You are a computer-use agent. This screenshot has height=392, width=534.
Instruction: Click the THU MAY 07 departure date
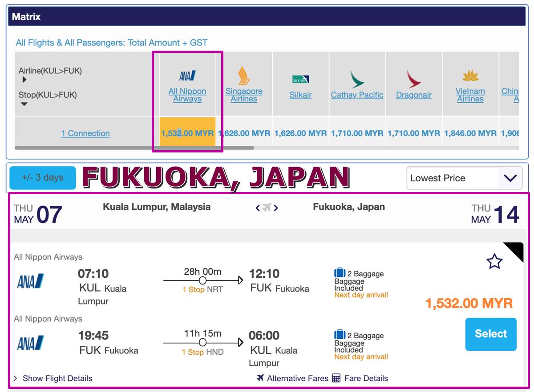[38, 214]
